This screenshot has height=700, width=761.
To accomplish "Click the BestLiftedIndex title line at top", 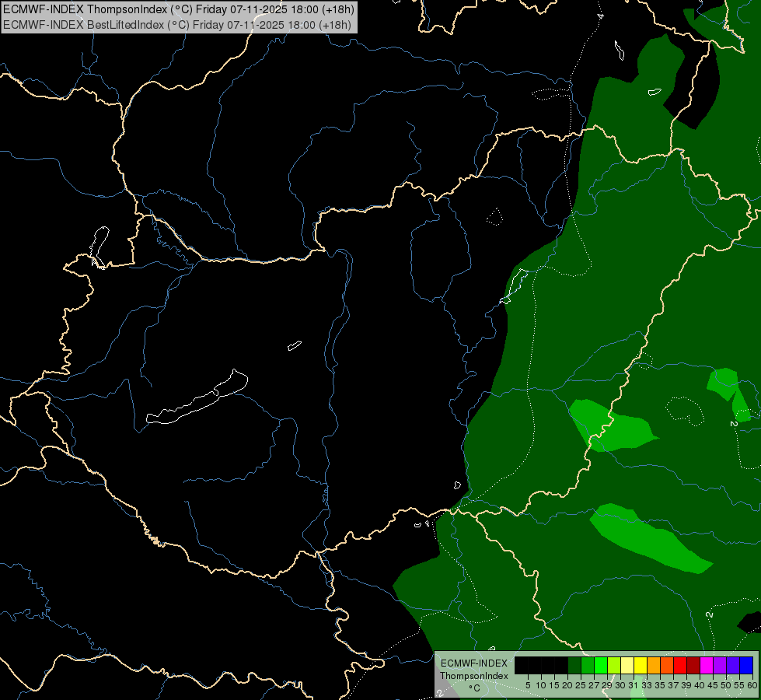I will pyautogui.click(x=177, y=25).
